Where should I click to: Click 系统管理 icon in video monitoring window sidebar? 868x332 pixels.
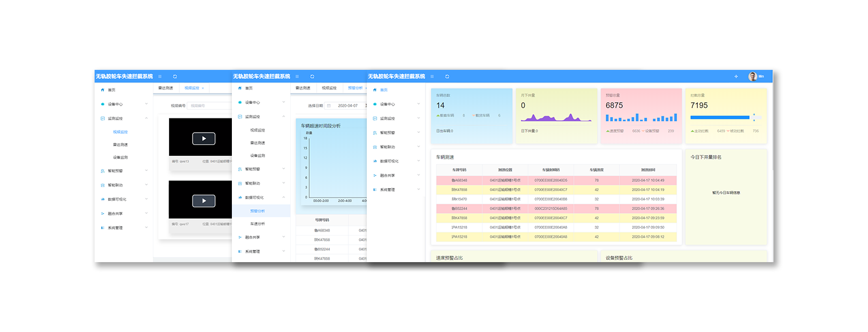[103, 227]
